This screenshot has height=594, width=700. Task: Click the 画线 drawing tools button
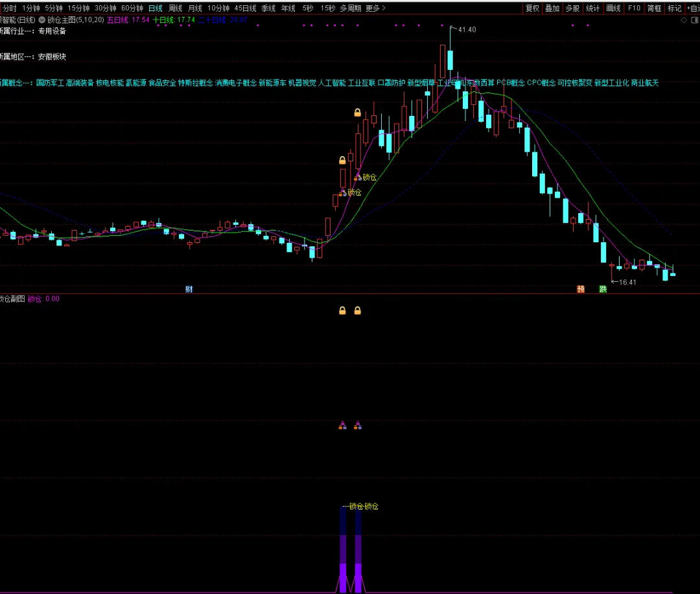click(x=613, y=8)
